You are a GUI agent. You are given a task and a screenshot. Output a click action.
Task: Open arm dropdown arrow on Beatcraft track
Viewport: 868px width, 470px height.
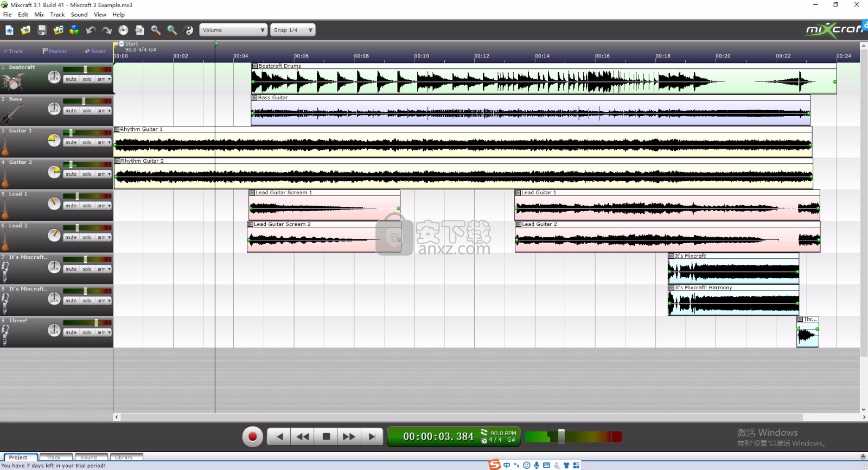tap(109, 79)
